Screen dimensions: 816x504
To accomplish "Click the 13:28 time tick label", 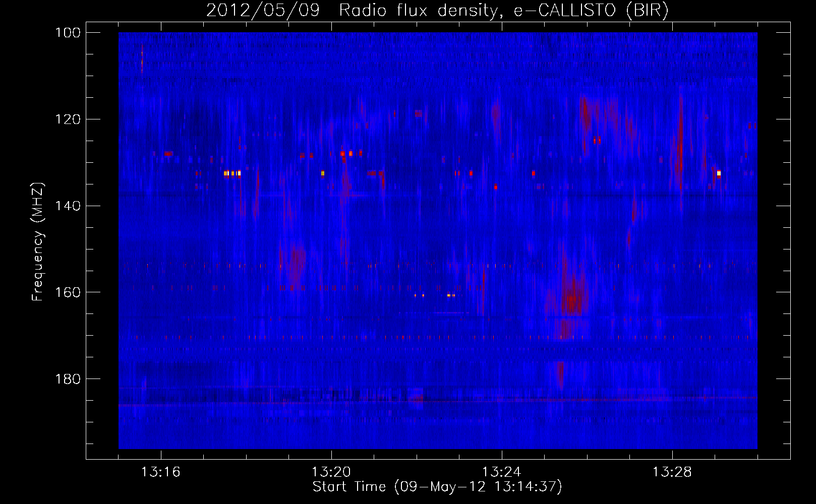I will pos(672,472).
